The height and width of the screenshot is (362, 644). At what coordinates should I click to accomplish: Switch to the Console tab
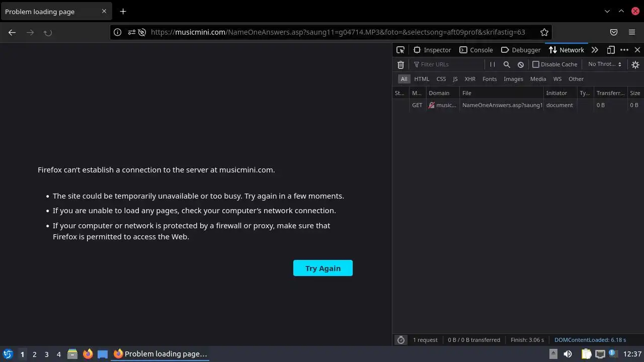[476, 50]
